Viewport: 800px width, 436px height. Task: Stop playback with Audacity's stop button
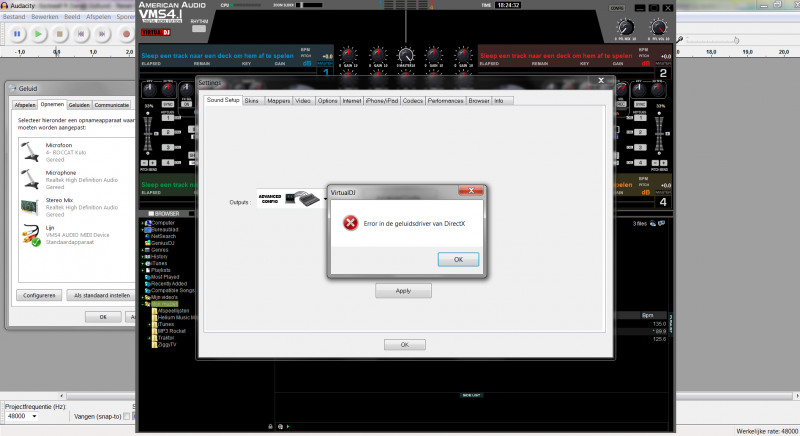[x=60, y=34]
